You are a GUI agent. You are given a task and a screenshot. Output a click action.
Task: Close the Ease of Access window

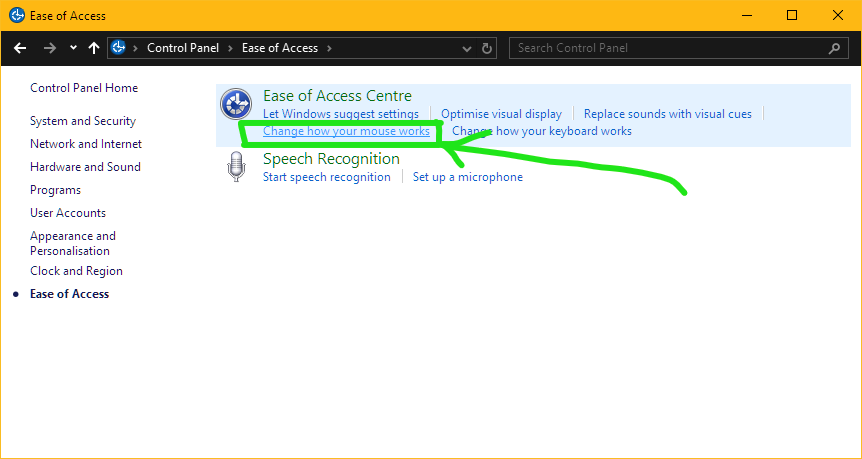(838, 15)
